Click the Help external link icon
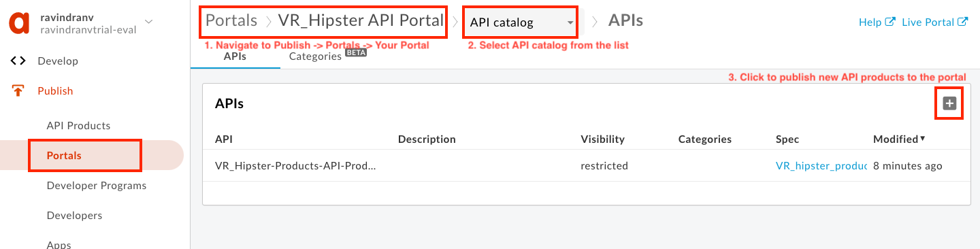Screen dimensions: 980x249 (x=890, y=22)
